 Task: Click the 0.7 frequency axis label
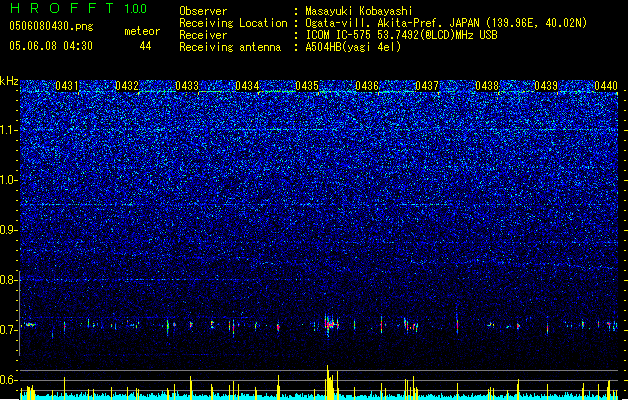coord(8,330)
